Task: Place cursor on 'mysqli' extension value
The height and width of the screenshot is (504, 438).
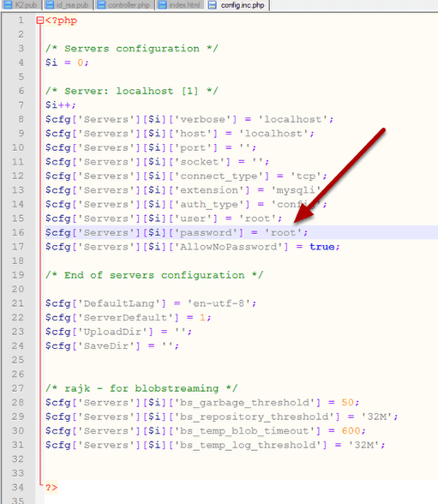Action: (296, 190)
